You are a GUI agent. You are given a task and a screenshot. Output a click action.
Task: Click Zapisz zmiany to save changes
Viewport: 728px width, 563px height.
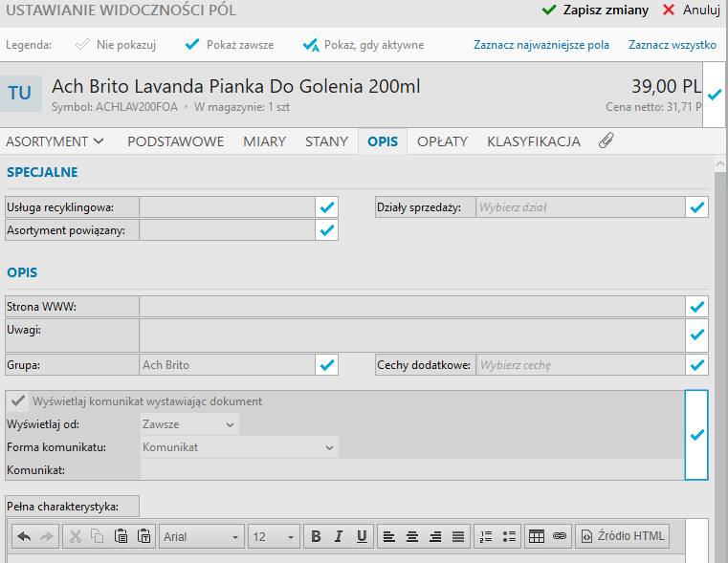click(x=595, y=11)
